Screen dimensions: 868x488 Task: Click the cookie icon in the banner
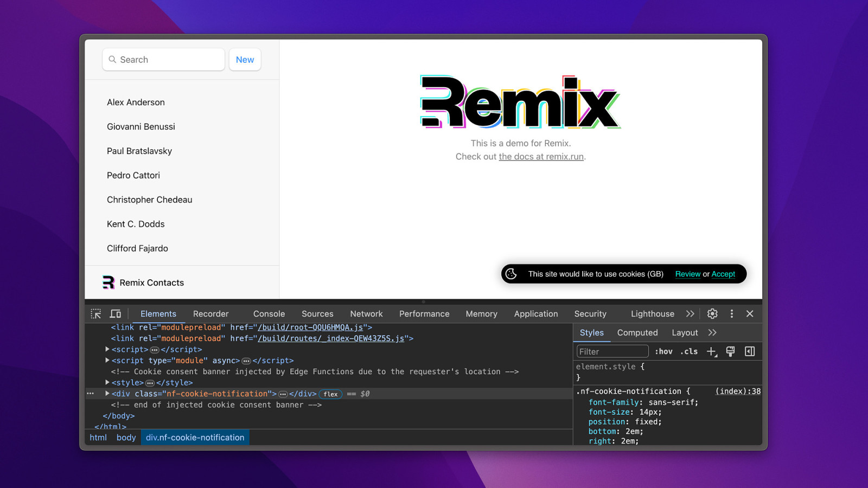coord(511,274)
